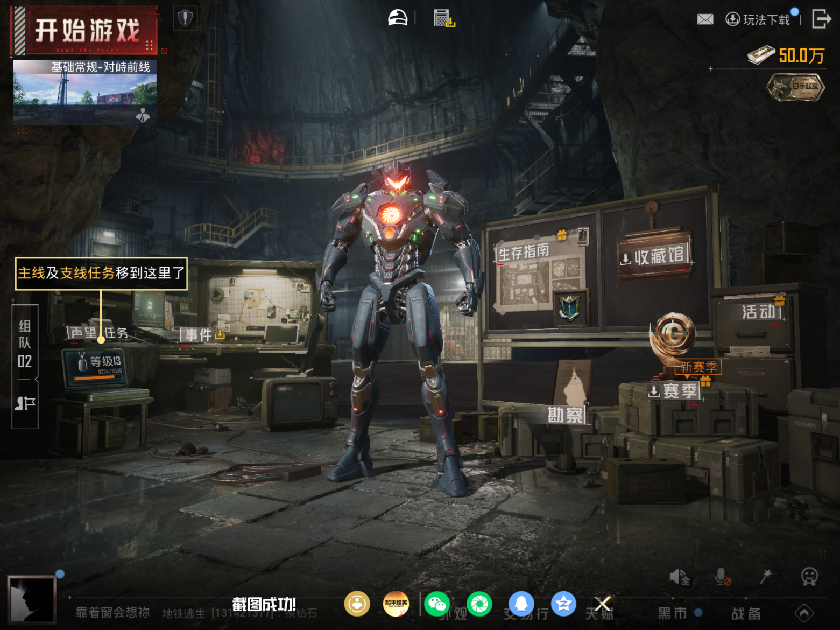Close the screenshot share bar with X
Image resolution: width=840 pixels, height=630 pixels.
pos(603,604)
